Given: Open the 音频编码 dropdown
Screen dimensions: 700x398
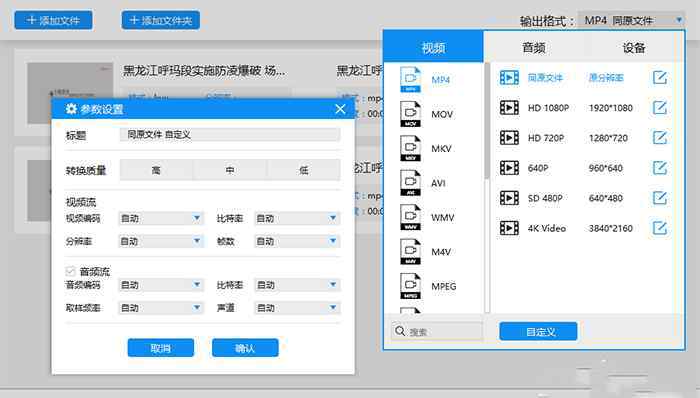Looking at the screenshot, I should [161, 285].
